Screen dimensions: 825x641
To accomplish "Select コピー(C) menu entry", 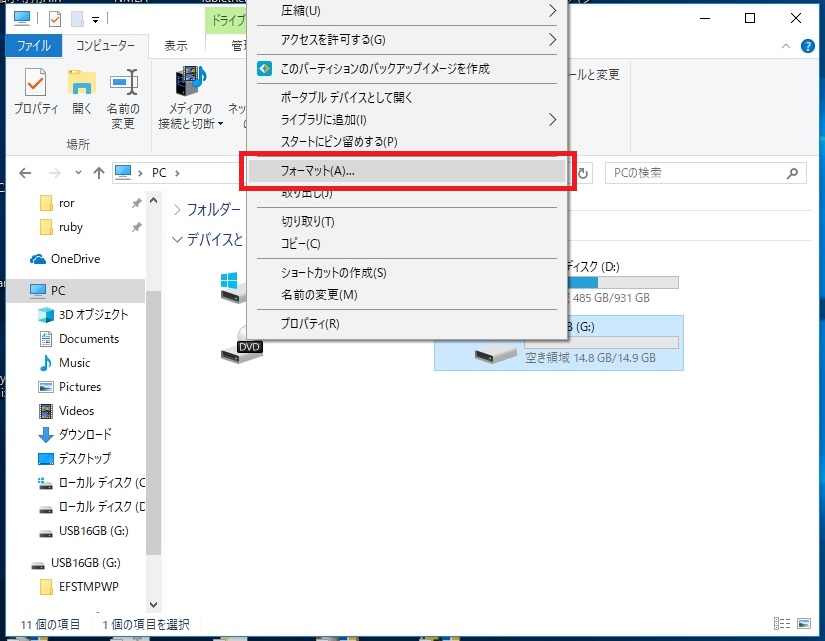I will (x=407, y=244).
